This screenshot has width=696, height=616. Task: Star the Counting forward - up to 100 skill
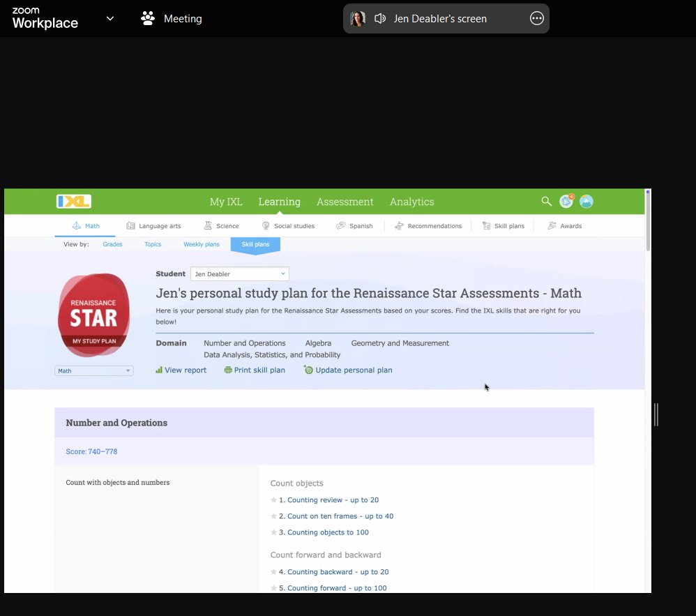coord(273,587)
